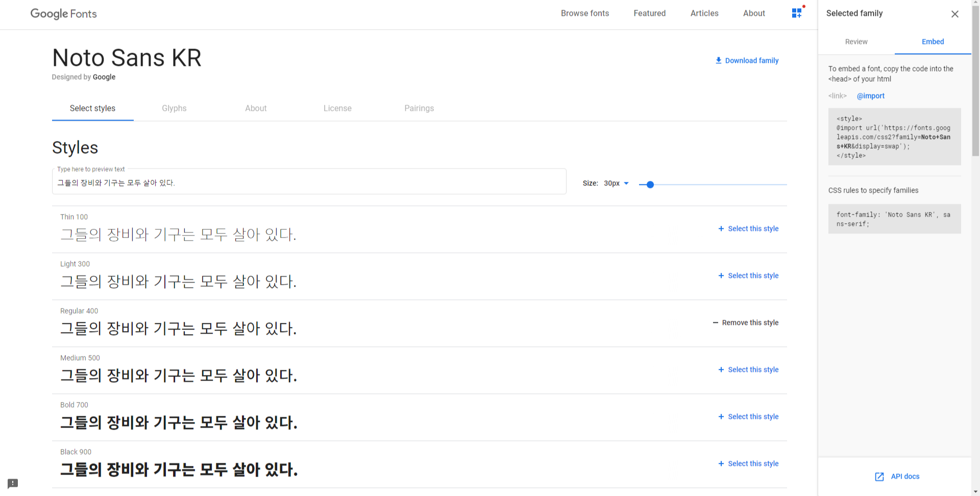Open the License tab
This screenshot has width=980, height=496.
point(337,108)
